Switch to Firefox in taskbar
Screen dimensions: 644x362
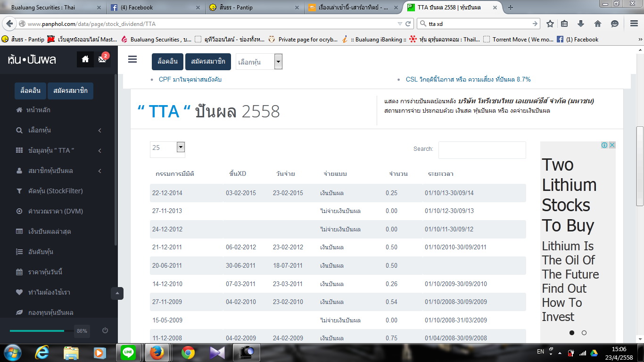(157, 353)
